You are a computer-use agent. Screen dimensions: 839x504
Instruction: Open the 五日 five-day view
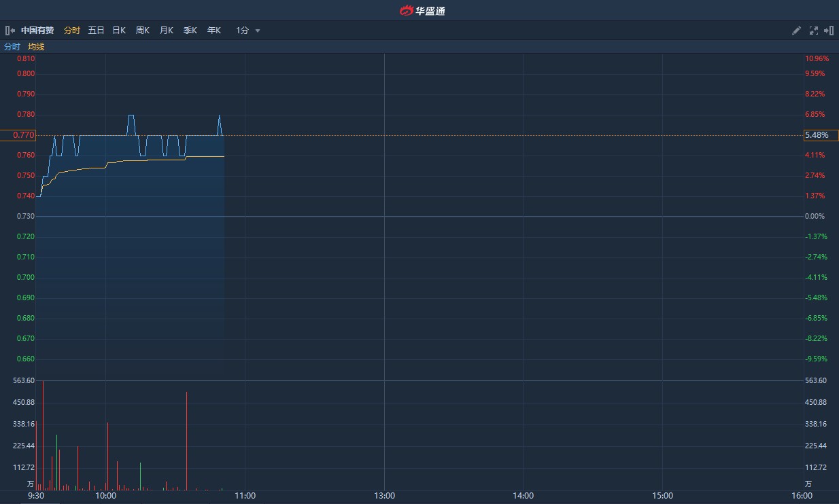96,31
